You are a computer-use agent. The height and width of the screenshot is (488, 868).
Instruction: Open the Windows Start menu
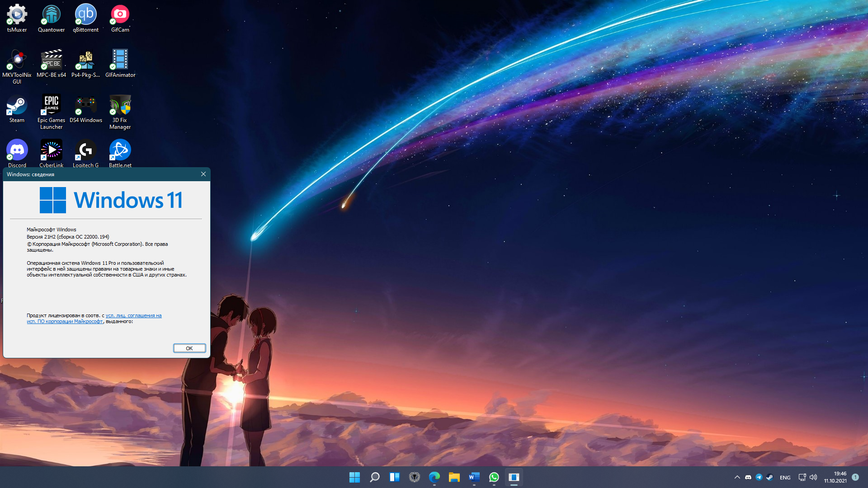[x=354, y=477]
